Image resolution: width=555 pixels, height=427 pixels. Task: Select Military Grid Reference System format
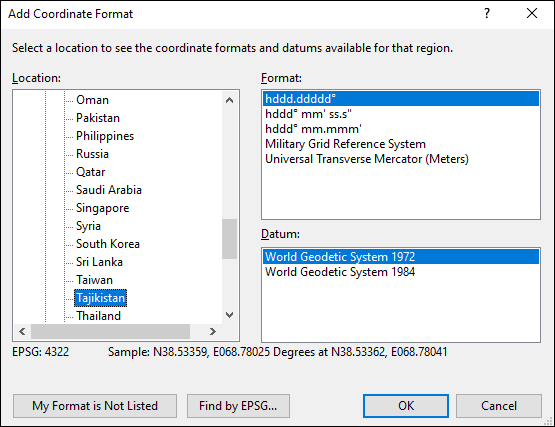tap(401, 144)
